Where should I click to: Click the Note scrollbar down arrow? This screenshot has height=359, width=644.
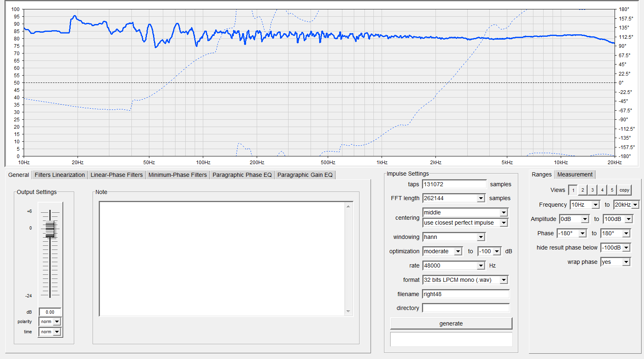click(348, 311)
